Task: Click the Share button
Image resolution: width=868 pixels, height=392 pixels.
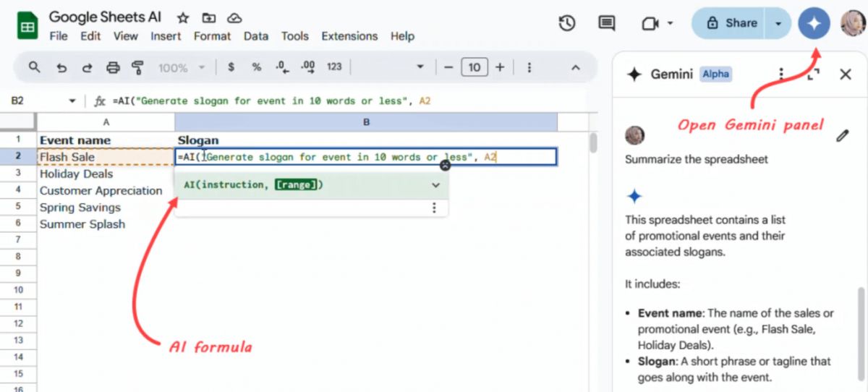Action: tap(731, 23)
